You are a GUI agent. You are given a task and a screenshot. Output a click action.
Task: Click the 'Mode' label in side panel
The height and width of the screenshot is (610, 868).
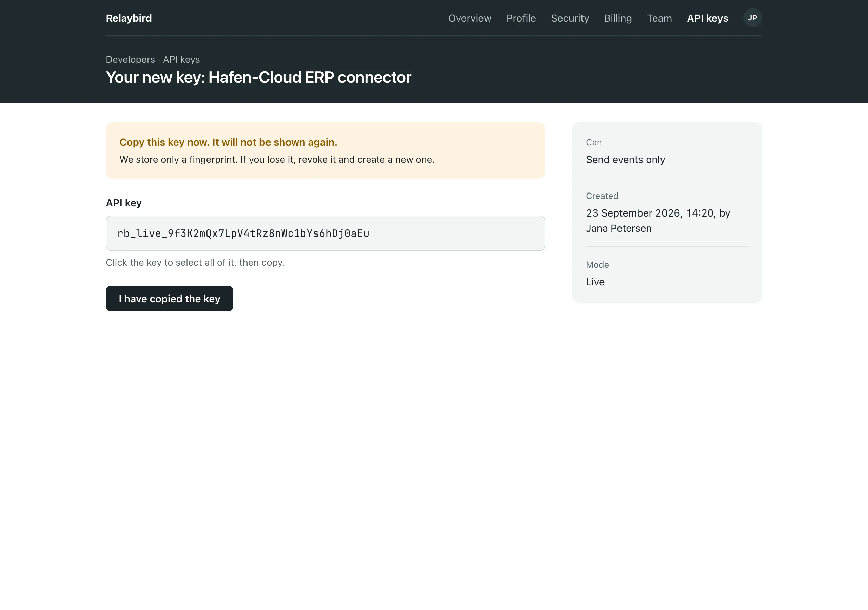[x=597, y=265]
